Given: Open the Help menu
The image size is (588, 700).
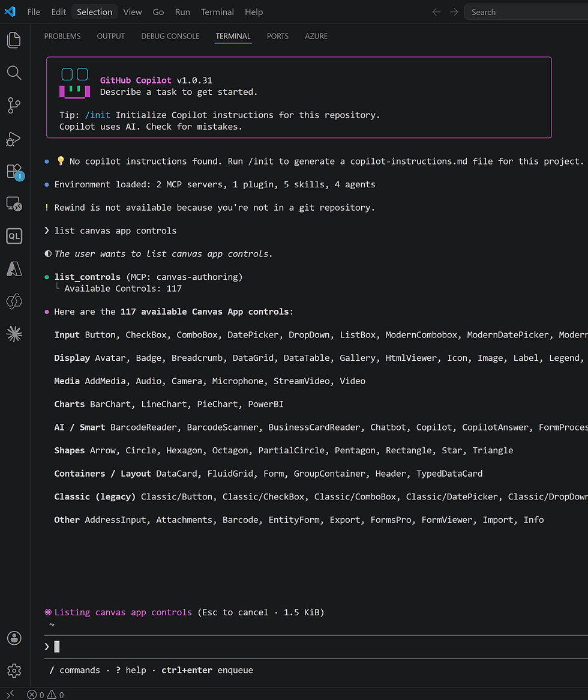Looking at the screenshot, I should coord(254,12).
